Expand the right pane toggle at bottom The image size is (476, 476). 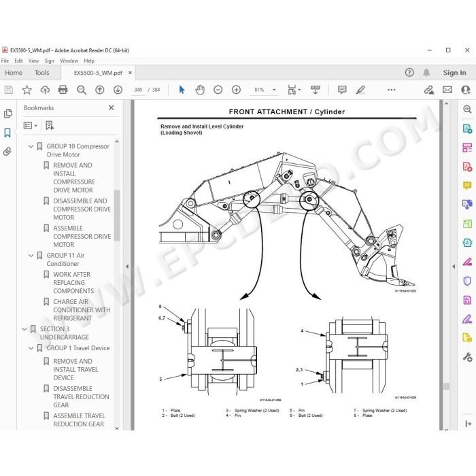click(x=468, y=424)
